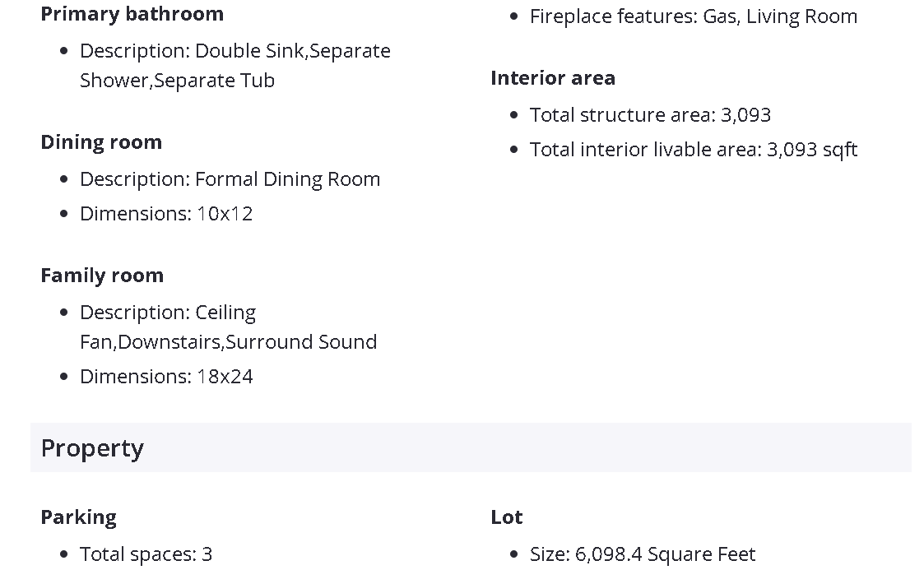Click the Total spaces: 3 line

coord(146,554)
